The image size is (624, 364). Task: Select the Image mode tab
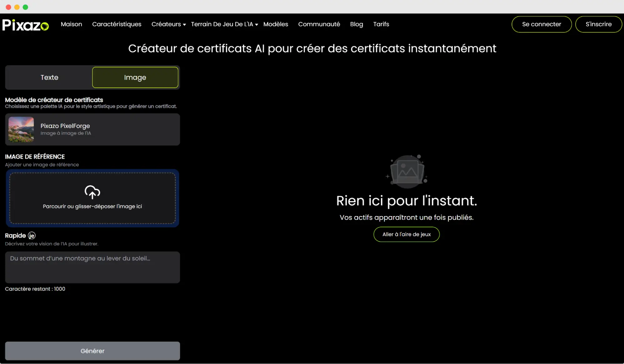tap(135, 77)
